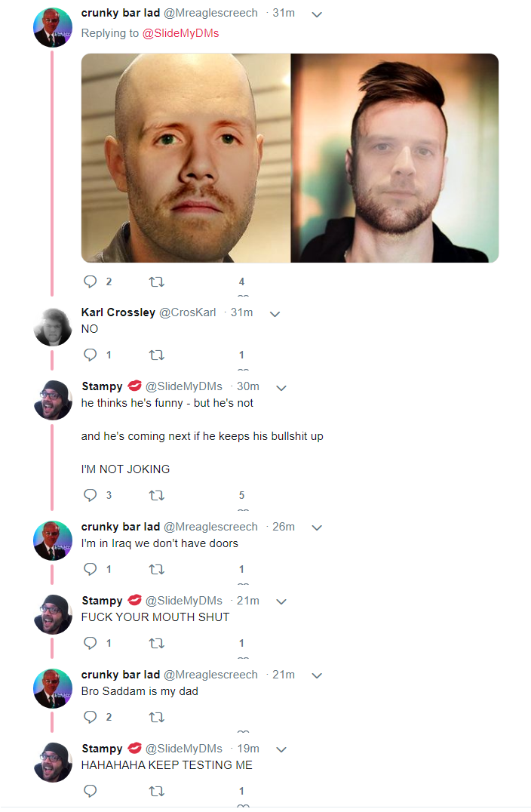The height and width of the screenshot is (812, 531).
Task: Retweet the "Iraq we don't have doors" tweet
Action: (x=157, y=569)
